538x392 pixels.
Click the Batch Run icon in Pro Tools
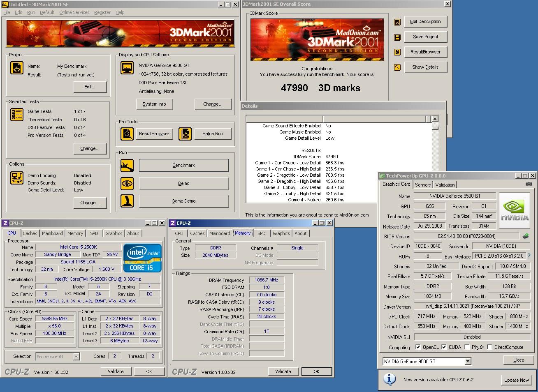[186, 134]
